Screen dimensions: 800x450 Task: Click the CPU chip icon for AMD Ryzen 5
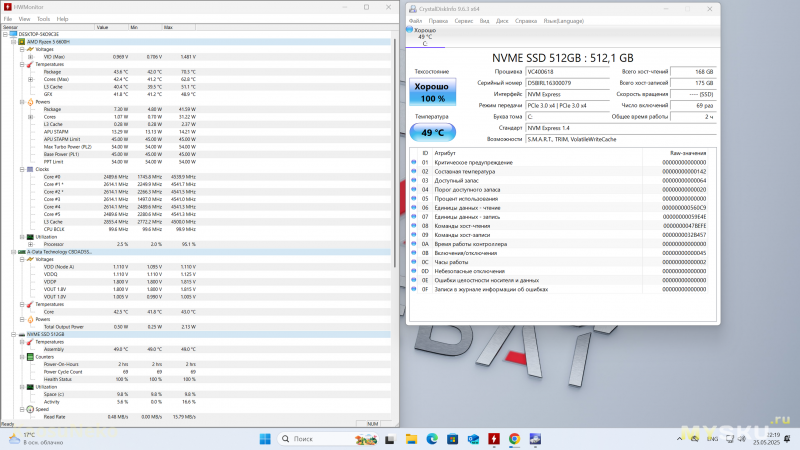pyautogui.click(x=22, y=42)
